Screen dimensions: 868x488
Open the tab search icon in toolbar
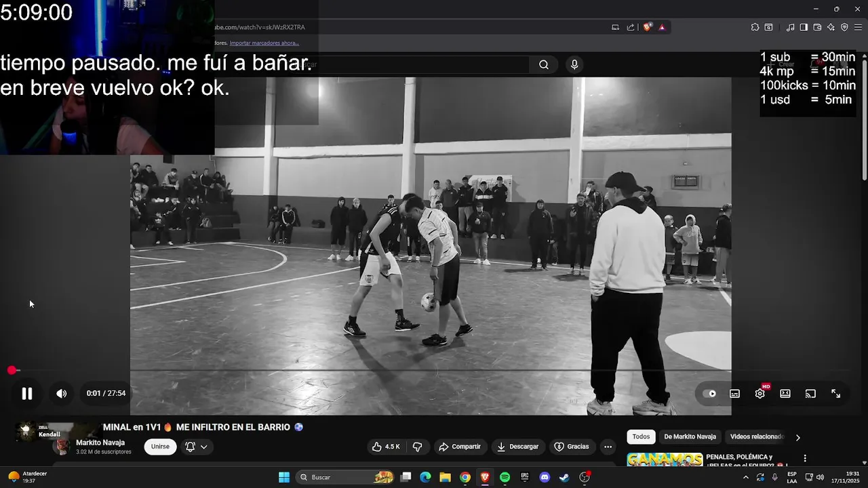(x=768, y=27)
